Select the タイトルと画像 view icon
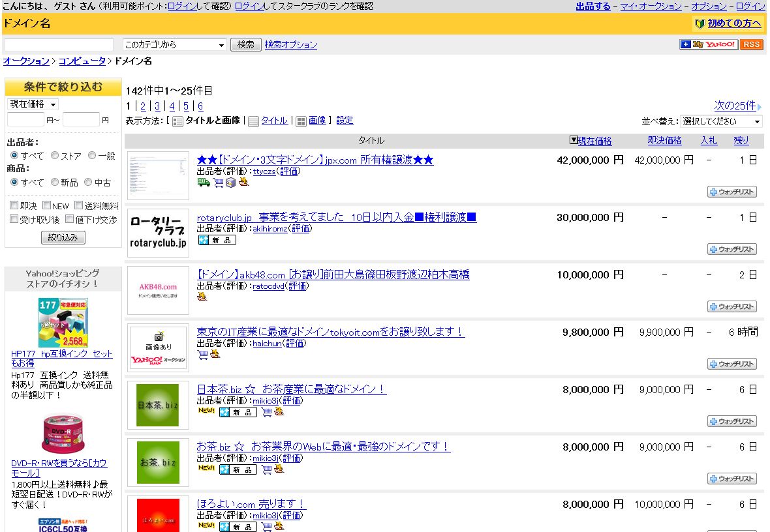The height and width of the screenshot is (532, 770). tap(177, 121)
